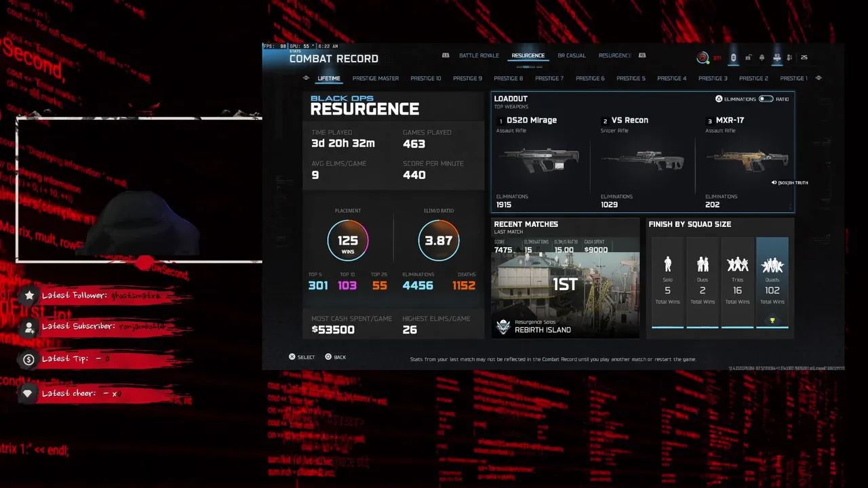Open the Prestige 8 tab
Image resolution: width=868 pixels, height=488 pixels.
(509, 79)
